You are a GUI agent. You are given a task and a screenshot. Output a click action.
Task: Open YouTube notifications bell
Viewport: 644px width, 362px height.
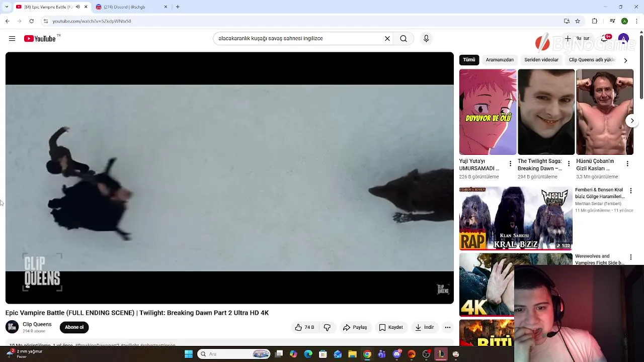tap(605, 39)
